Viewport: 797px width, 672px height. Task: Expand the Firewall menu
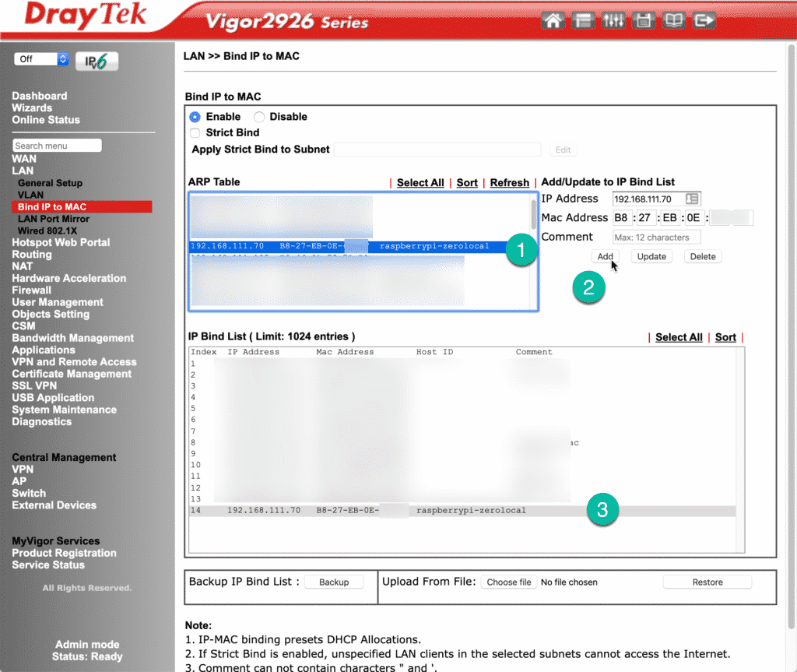tap(31, 290)
